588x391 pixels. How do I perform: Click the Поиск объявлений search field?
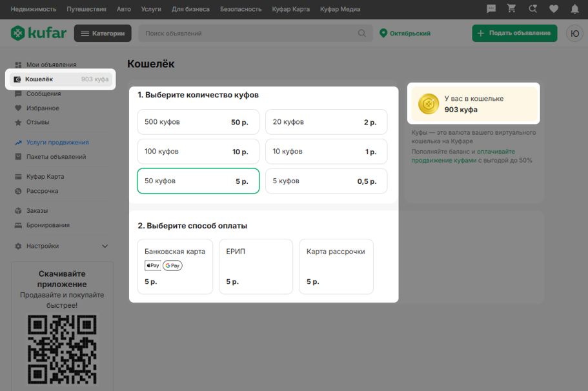(248, 34)
